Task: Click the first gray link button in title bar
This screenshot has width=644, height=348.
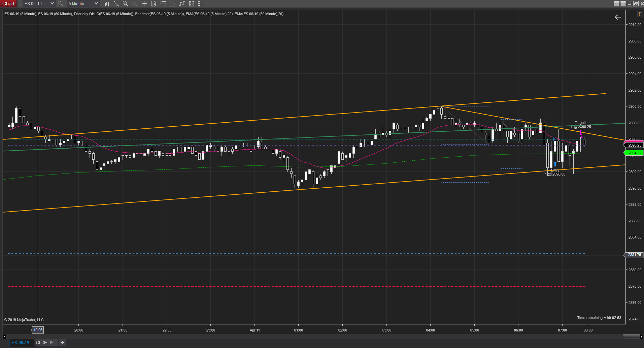Action: [617, 4]
